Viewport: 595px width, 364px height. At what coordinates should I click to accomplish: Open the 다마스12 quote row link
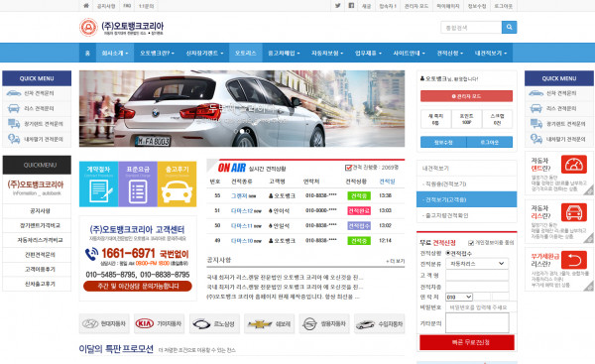pos(242,210)
